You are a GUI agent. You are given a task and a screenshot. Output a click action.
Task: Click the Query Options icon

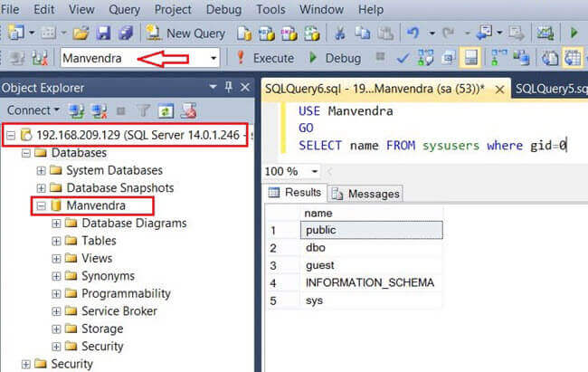448,58
